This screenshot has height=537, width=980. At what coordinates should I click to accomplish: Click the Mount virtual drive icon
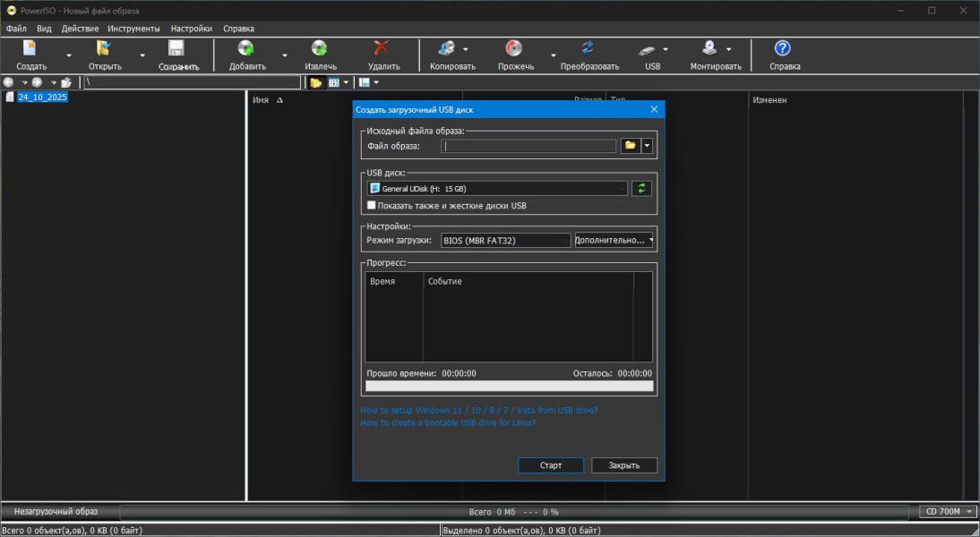pos(709,50)
